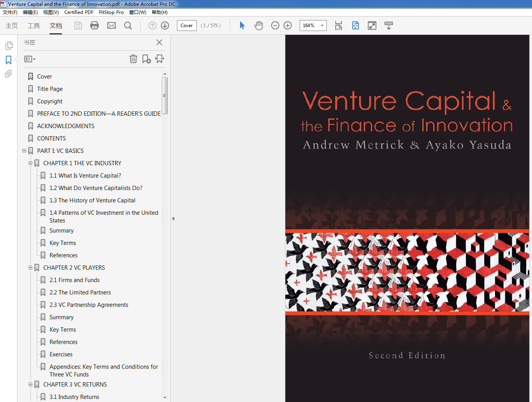Choose the Selection arrow tool
532x402 pixels.
(242, 26)
